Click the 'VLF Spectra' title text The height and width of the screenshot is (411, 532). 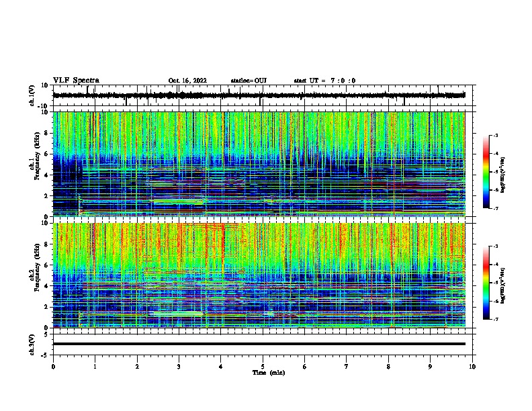pyautogui.click(x=76, y=81)
